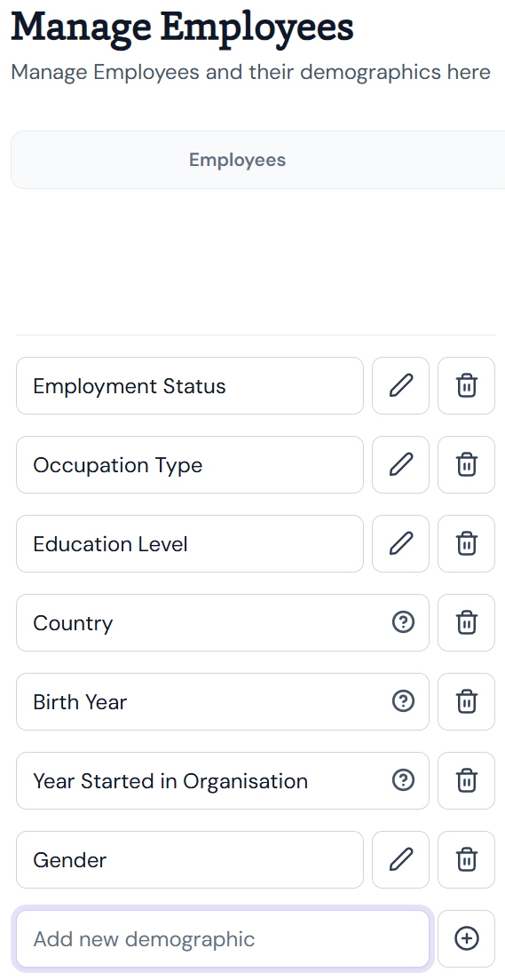Switch to the Employees tab
This screenshot has height=980, width=505.
coord(238,160)
